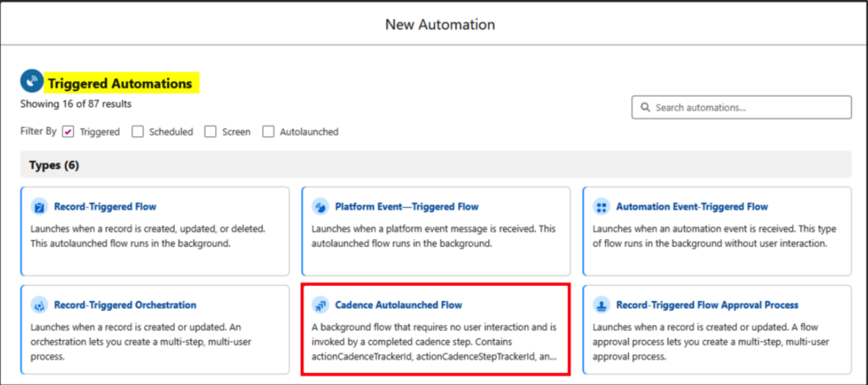The height and width of the screenshot is (385, 868).
Task: Select the Record-Triggered Orchestration title
Action: coord(125,305)
